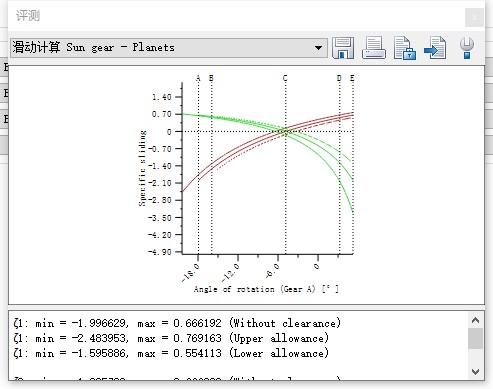Image resolution: width=493 pixels, height=389 pixels.
Task: Click the window title bar text
Action: click(x=28, y=15)
